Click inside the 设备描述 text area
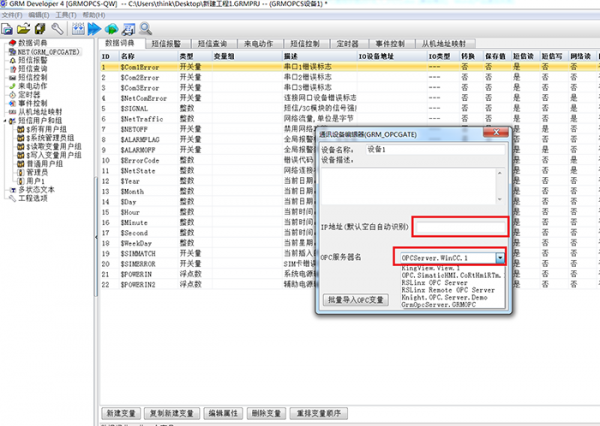The image size is (600, 426). click(409, 186)
